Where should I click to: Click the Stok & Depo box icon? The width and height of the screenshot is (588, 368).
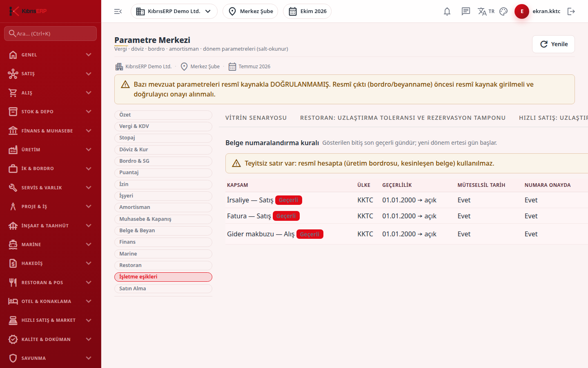13,112
